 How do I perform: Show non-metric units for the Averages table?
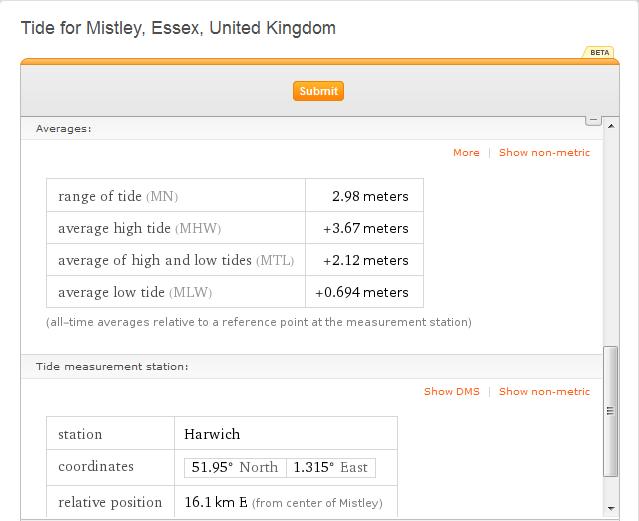tap(544, 153)
